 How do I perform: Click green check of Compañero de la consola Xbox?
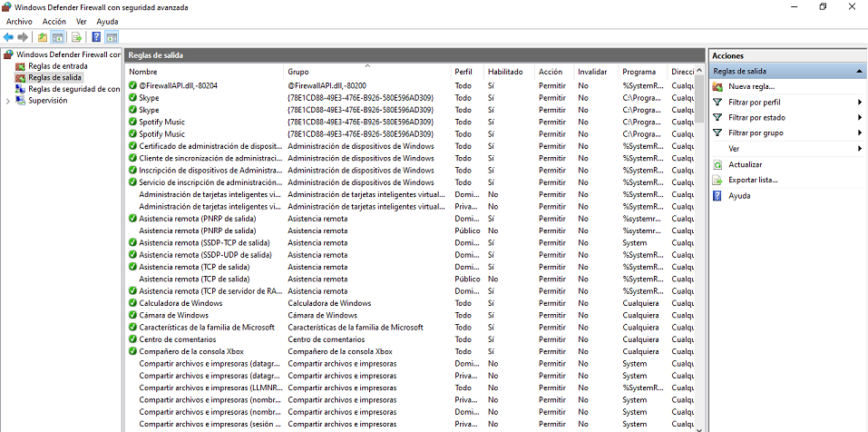[x=132, y=352]
